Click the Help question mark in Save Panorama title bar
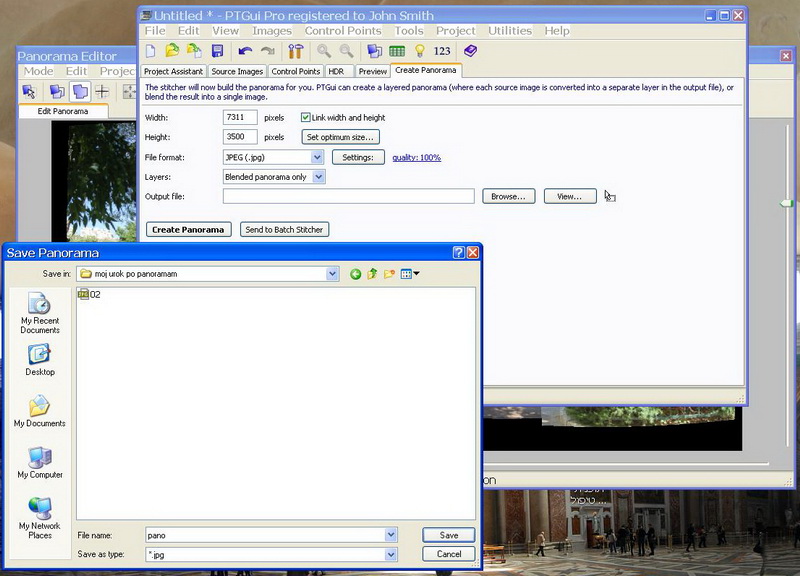Screen dimensions: 800x576 point(458,253)
